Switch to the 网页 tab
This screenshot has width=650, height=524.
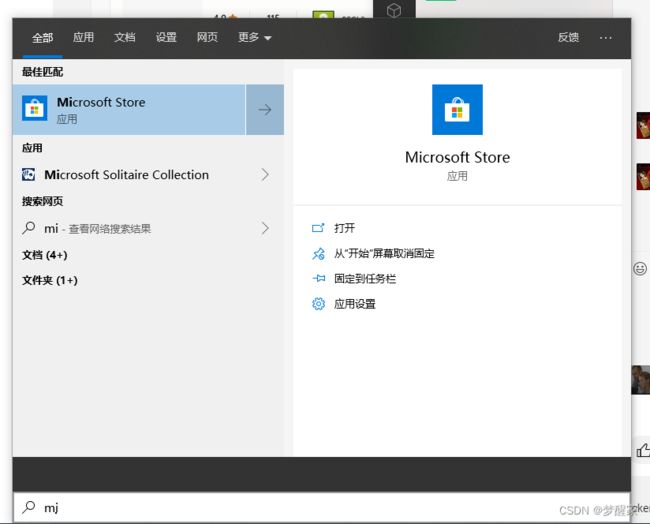[x=207, y=37]
